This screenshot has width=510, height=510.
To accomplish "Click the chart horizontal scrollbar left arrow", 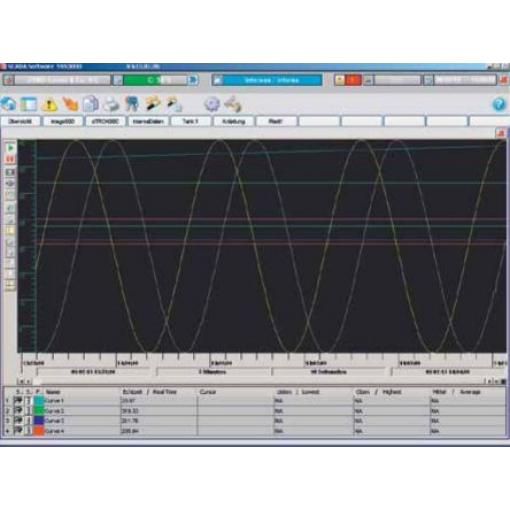I will 22,381.
